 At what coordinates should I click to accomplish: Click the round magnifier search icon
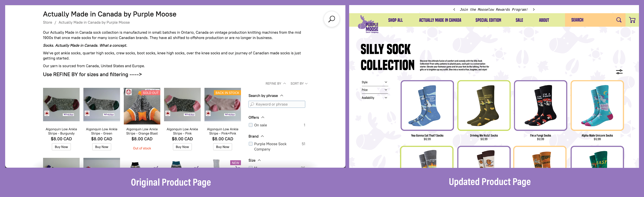point(332,19)
